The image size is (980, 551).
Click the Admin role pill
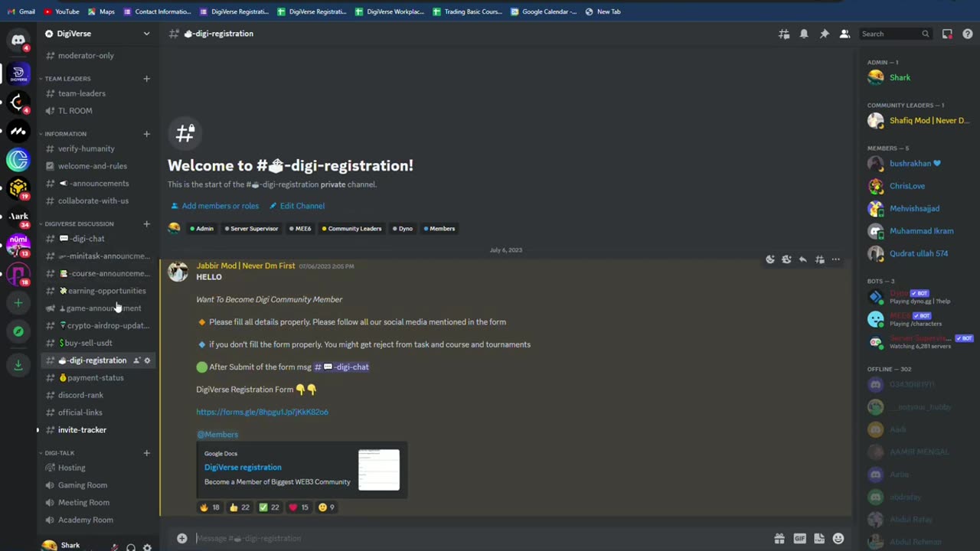tap(202, 229)
